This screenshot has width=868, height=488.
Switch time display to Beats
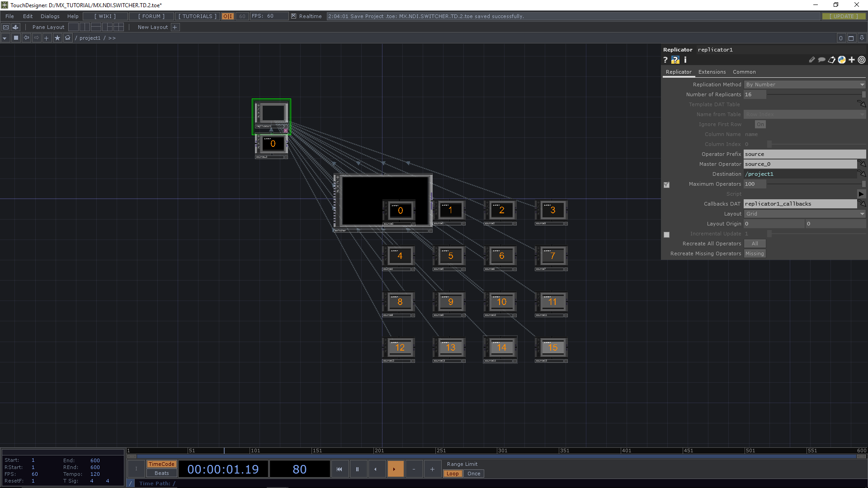(161, 473)
